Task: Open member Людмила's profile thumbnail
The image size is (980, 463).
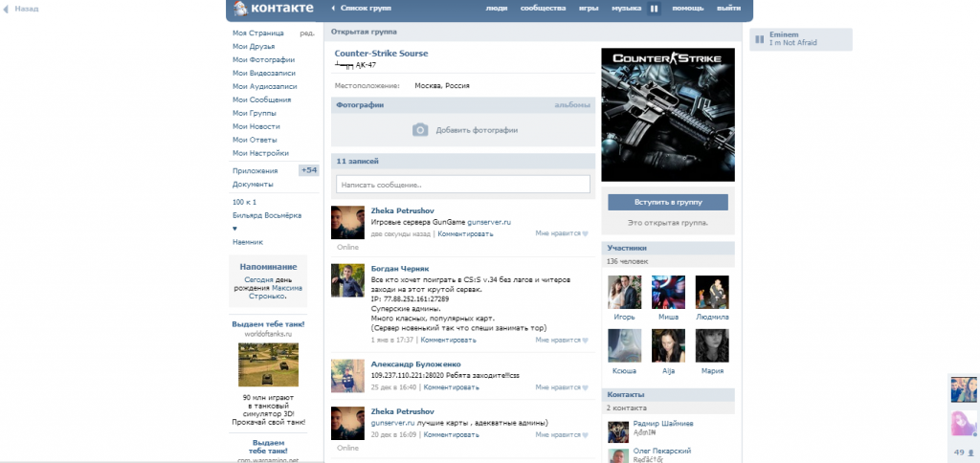Action: (x=711, y=292)
